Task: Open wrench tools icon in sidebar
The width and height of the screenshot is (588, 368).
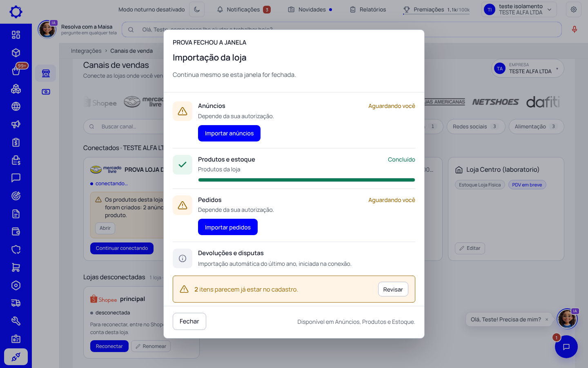Action: (16, 321)
